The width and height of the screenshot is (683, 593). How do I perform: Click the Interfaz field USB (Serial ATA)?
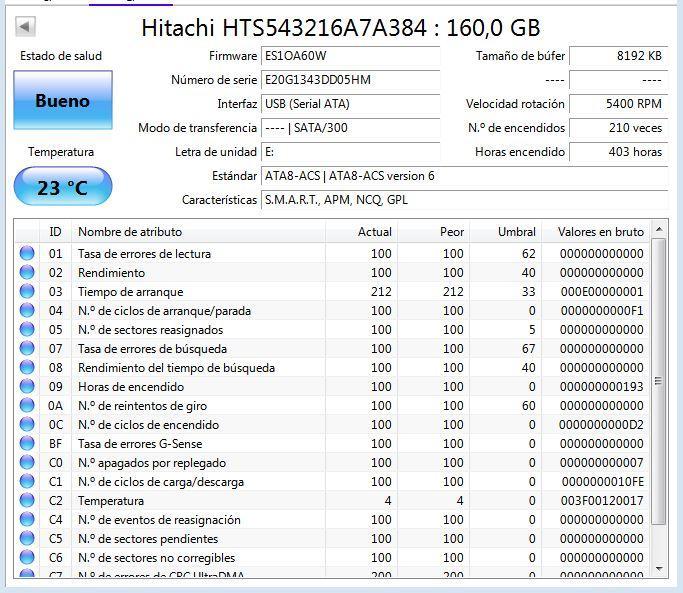(350, 104)
